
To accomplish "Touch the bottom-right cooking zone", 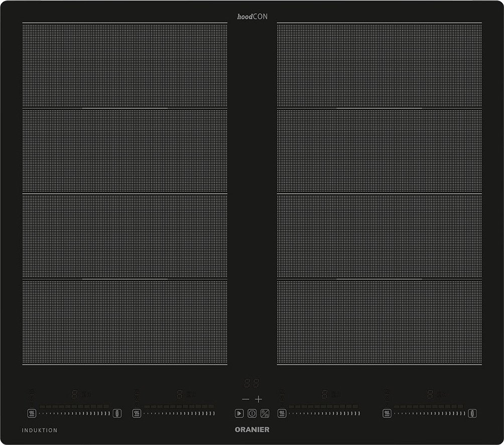I will click(x=379, y=321).
